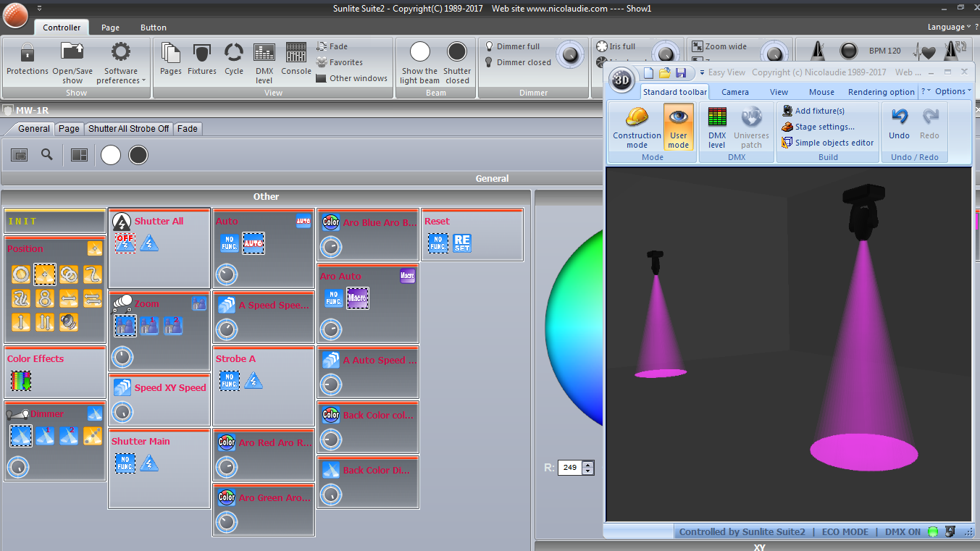Select NO FUNC in Shutter Main panel
Screen dimensions: 980x551
[125, 463]
